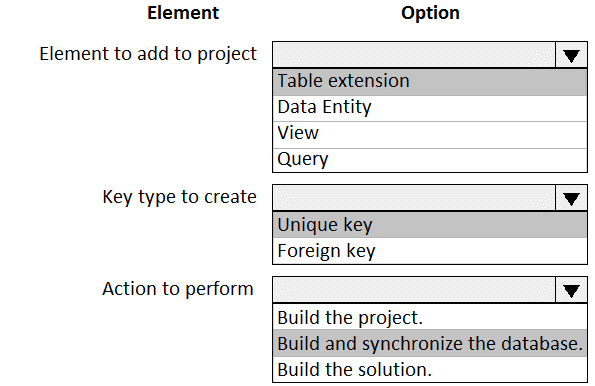Choose Build the project option
This screenshot has height=386, width=595.
pyautogui.click(x=430, y=317)
